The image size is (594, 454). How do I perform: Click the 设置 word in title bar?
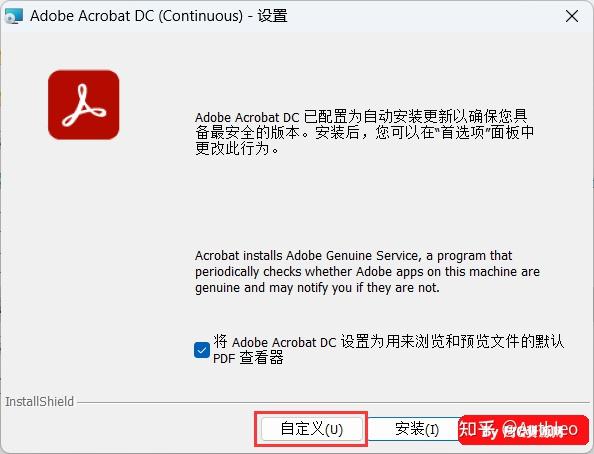(x=272, y=16)
